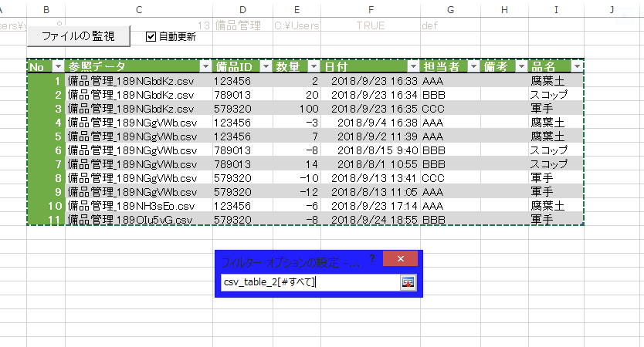This screenshot has width=644, height=347.
Task: Open the 担当者 filter dropdown
Action: 473,66
